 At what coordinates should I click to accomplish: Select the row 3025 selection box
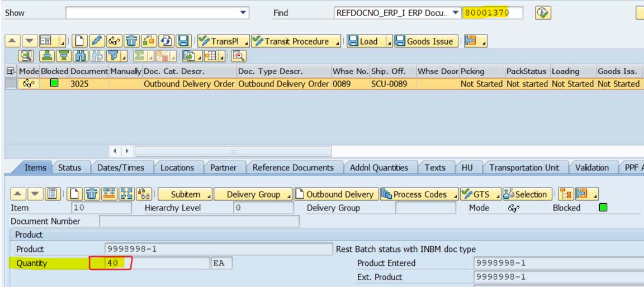11,84
